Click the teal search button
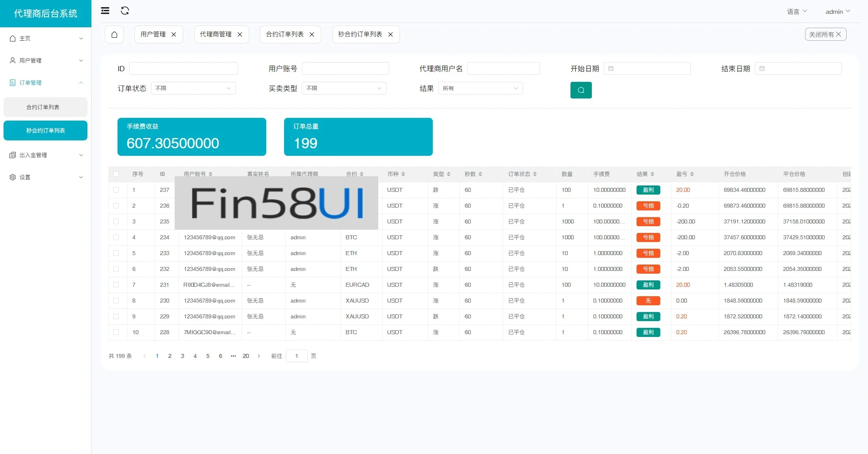 click(x=581, y=90)
